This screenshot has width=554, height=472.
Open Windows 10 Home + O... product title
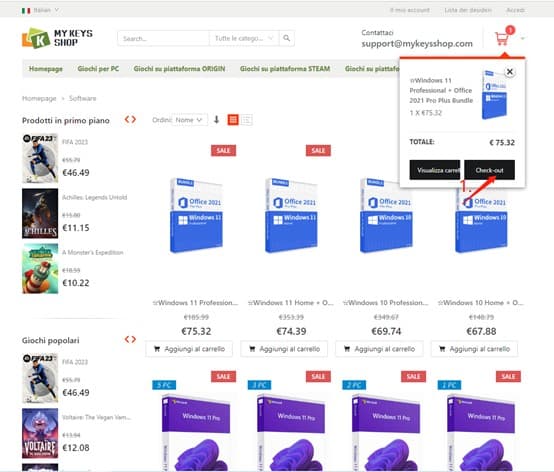coord(481,303)
